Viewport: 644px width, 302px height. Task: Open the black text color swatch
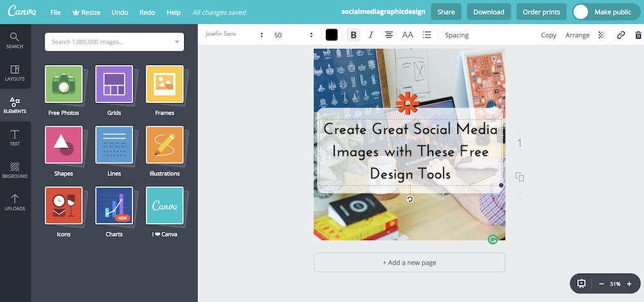tap(332, 35)
